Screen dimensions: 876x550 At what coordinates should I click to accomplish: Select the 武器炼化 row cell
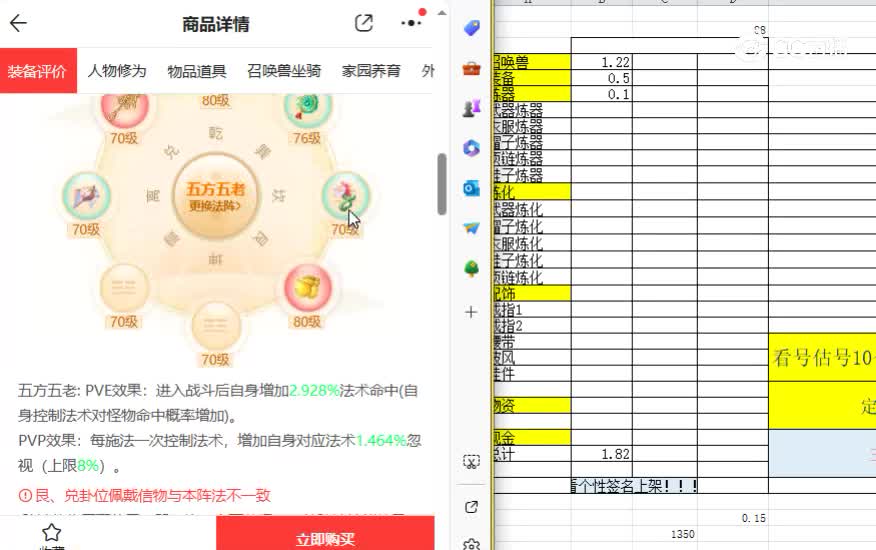tap(532, 210)
